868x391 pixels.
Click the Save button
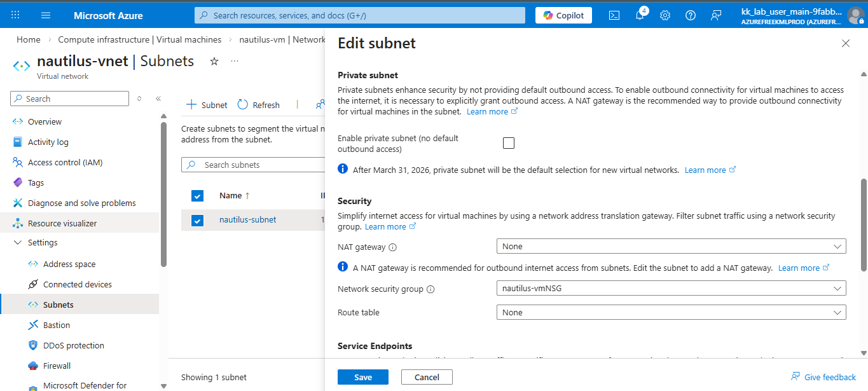coord(362,377)
